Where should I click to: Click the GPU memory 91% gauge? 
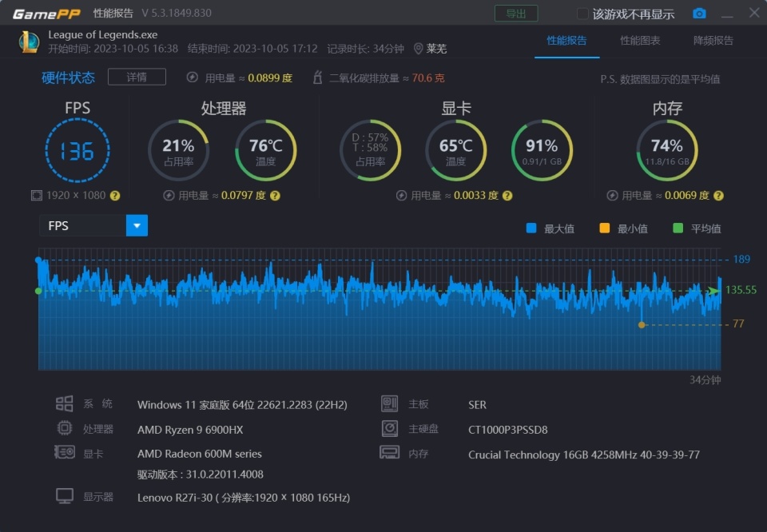[x=542, y=150]
